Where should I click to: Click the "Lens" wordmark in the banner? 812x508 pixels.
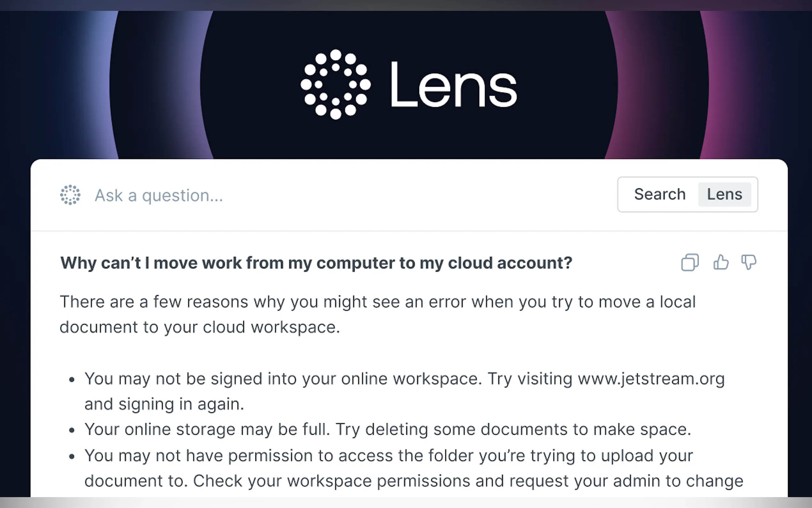(453, 84)
